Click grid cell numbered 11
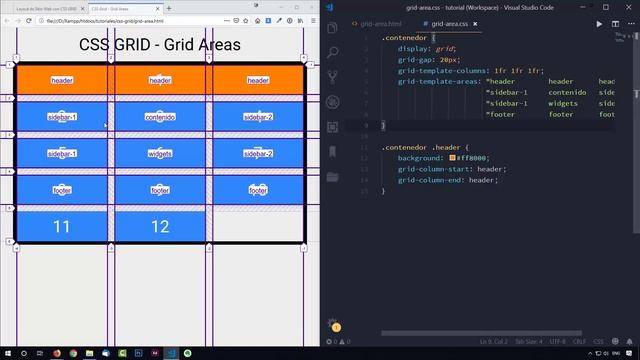 coord(62,226)
